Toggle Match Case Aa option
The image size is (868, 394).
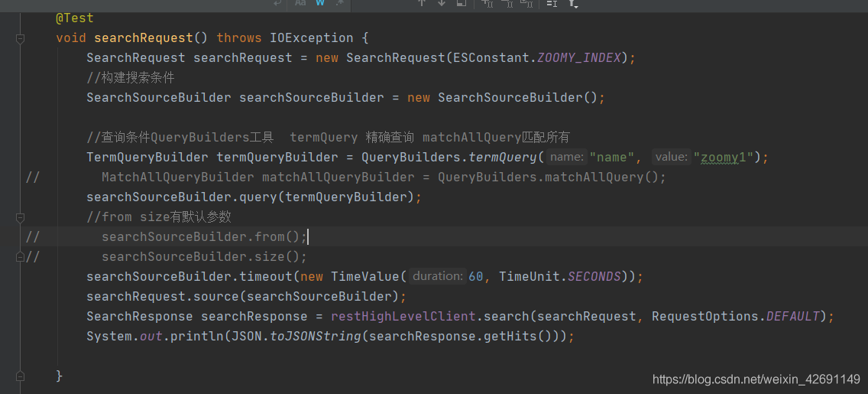pyautogui.click(x=300, y=3)
